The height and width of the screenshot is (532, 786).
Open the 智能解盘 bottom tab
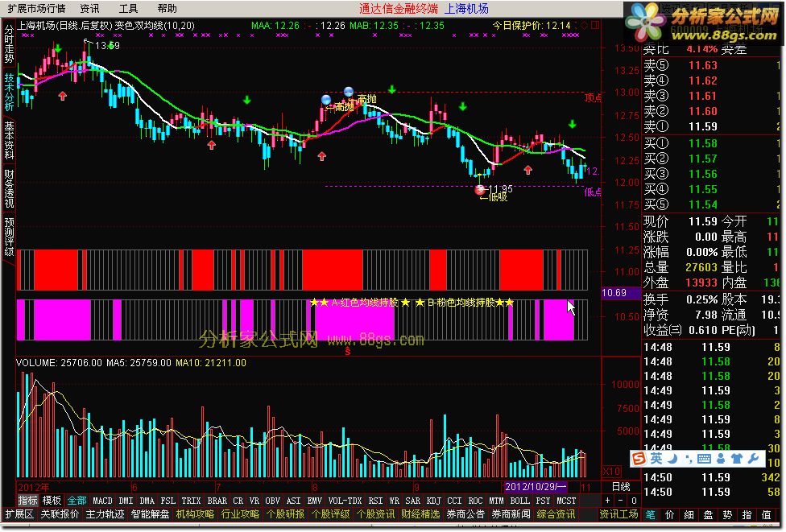click(x=150, y=514)
